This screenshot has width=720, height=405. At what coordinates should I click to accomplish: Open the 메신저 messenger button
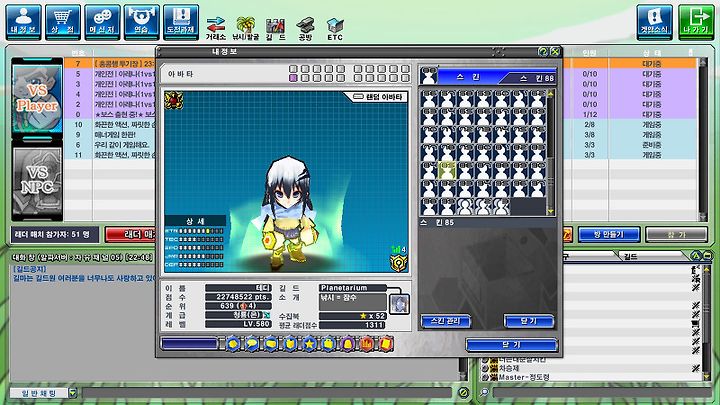tap(102, 22)
